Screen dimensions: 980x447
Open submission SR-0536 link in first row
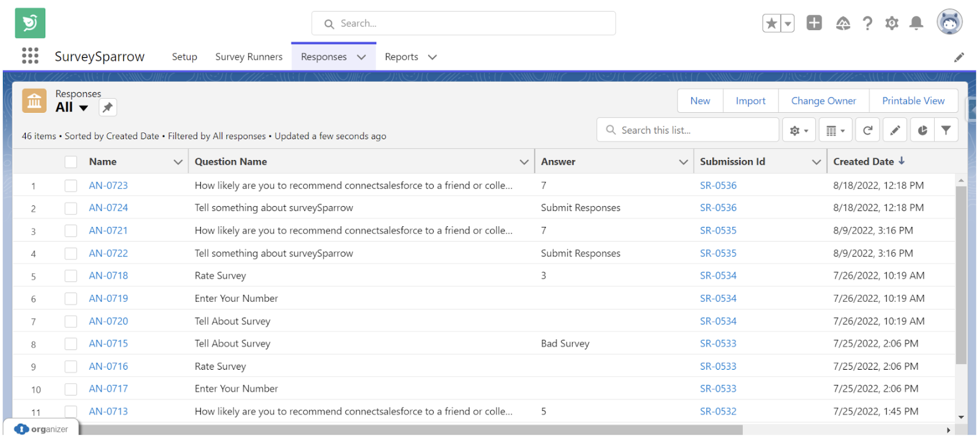(718, 186)
